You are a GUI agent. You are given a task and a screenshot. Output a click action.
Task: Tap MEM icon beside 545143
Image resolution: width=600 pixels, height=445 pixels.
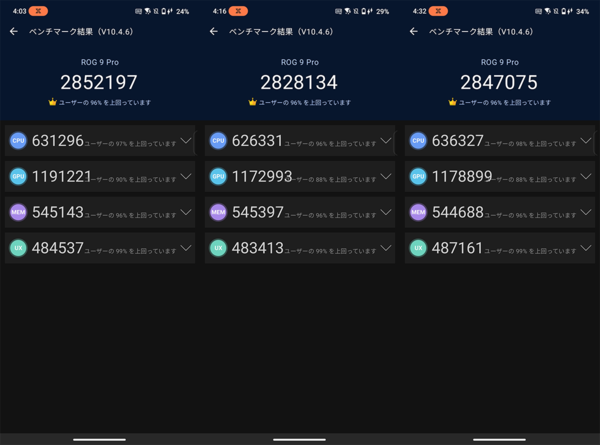[x=18, y=212]
